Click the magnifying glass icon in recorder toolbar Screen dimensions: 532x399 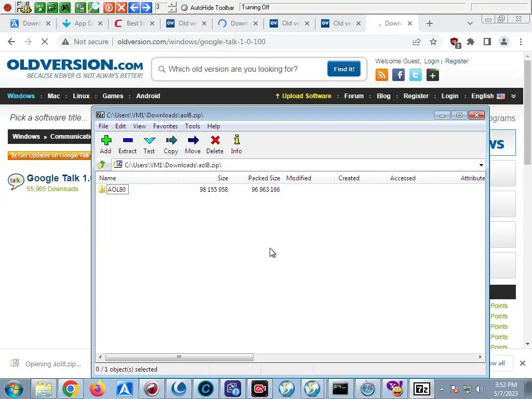pos(94,7)
